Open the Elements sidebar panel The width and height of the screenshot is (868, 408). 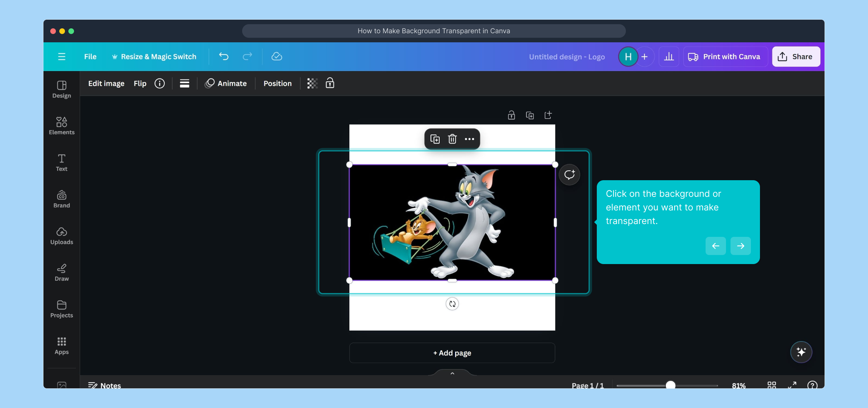tap(62, 126)
